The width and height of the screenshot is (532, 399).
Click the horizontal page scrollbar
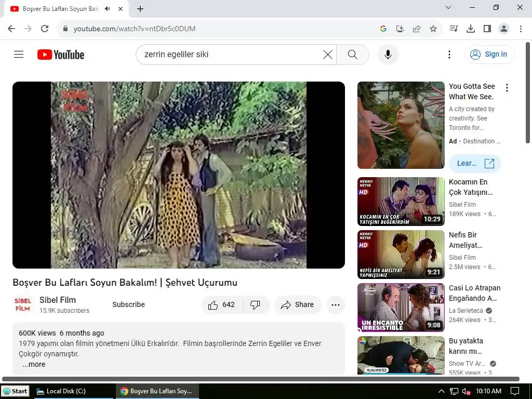[261, 379]
